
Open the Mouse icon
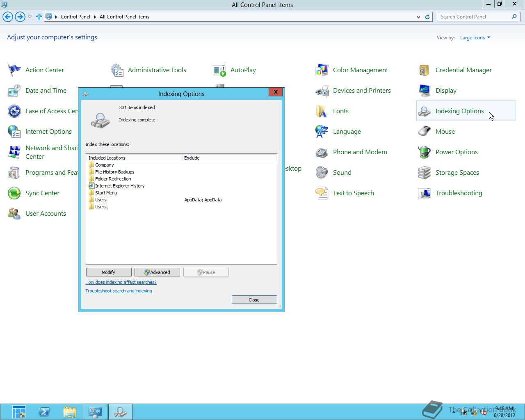click(425, 132)
